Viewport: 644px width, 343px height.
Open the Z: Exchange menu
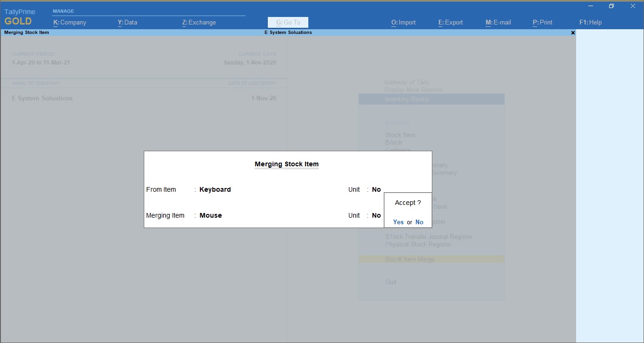coord(199,22)
